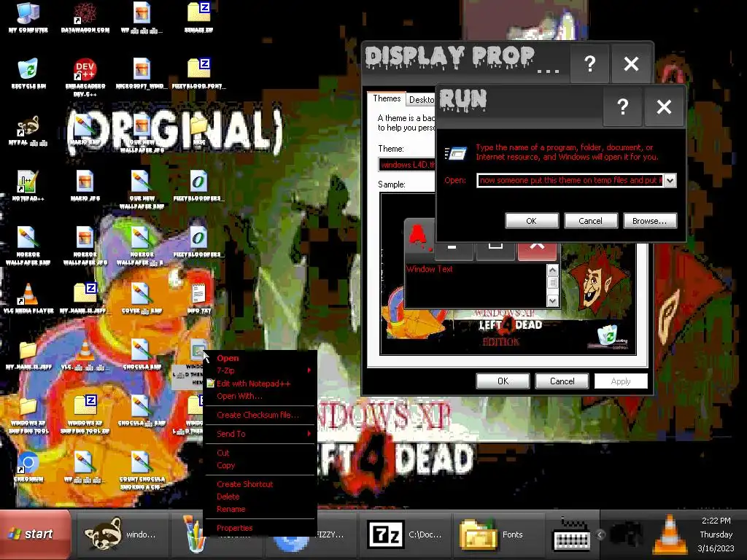
Task: Choose Edit with Notepad++ in context menu
Action: [260, 384]
